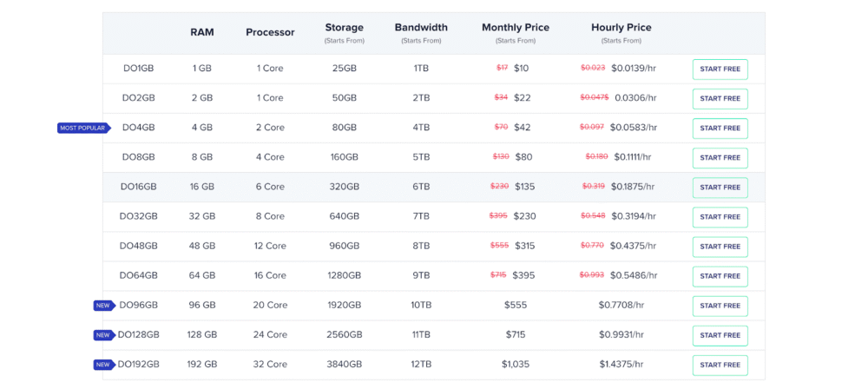
Task: Click the NEW badge beside DO96GB
Action: (x=103, y=306)
